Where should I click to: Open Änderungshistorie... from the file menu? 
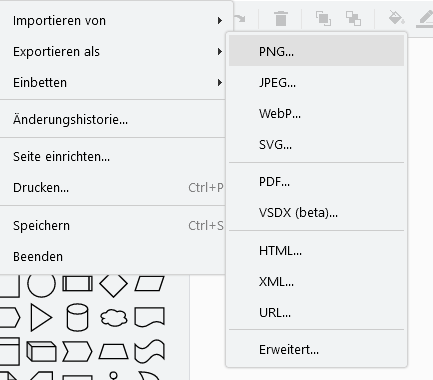(x=112, y=119)
